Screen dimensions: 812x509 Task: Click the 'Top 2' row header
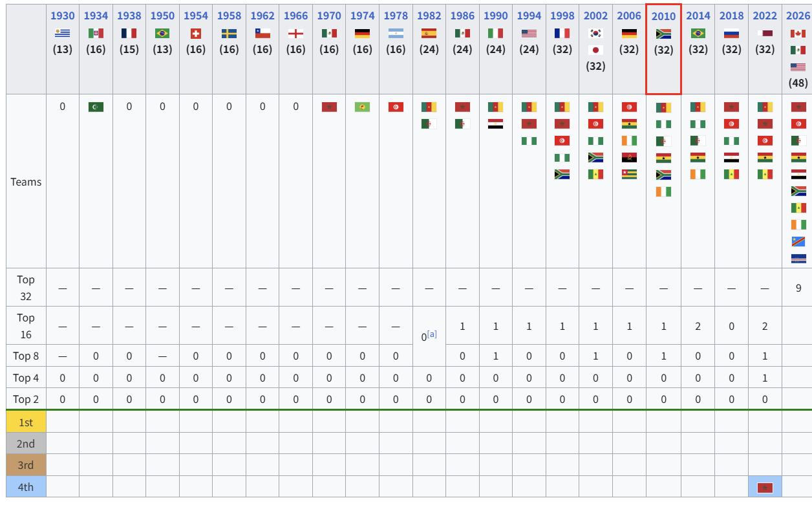26,399
